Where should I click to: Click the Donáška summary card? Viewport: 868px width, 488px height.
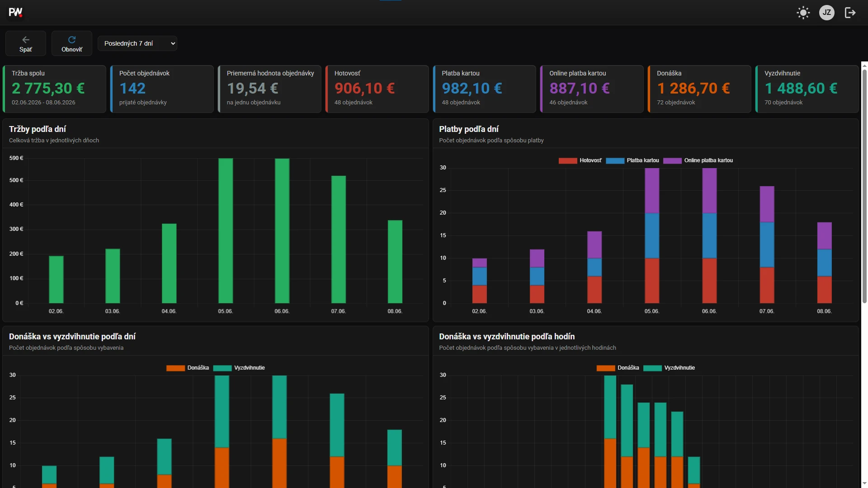coord(699,89)
